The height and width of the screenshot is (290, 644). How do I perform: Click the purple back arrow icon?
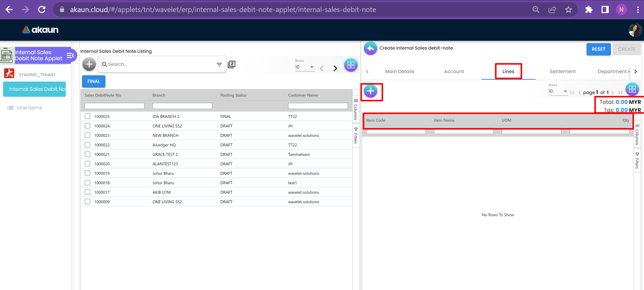pos(370,48)
